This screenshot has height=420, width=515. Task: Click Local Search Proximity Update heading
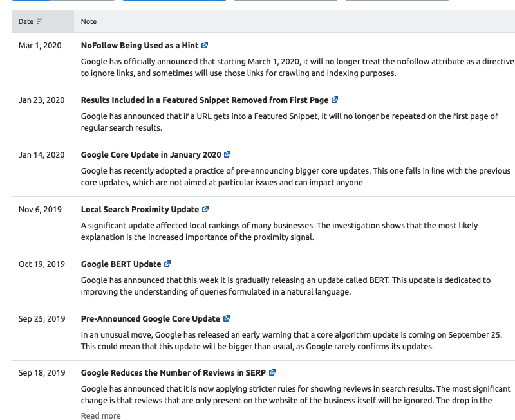[x=140, y=210]
